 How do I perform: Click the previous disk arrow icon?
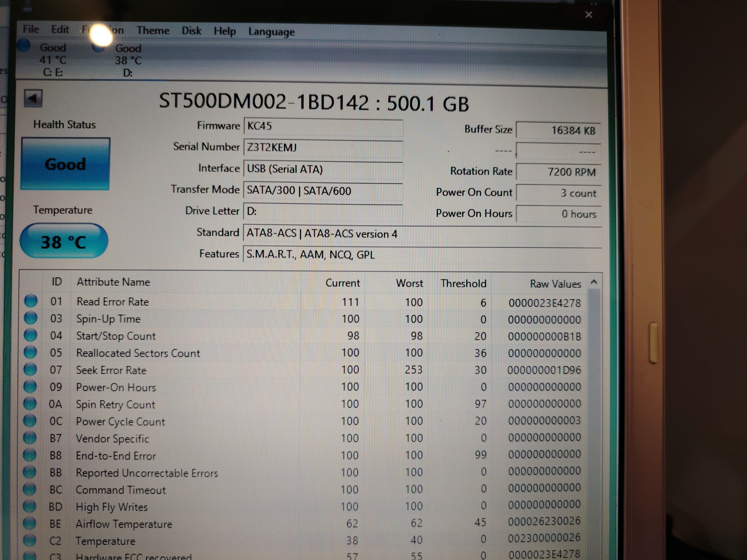[33, 99]
